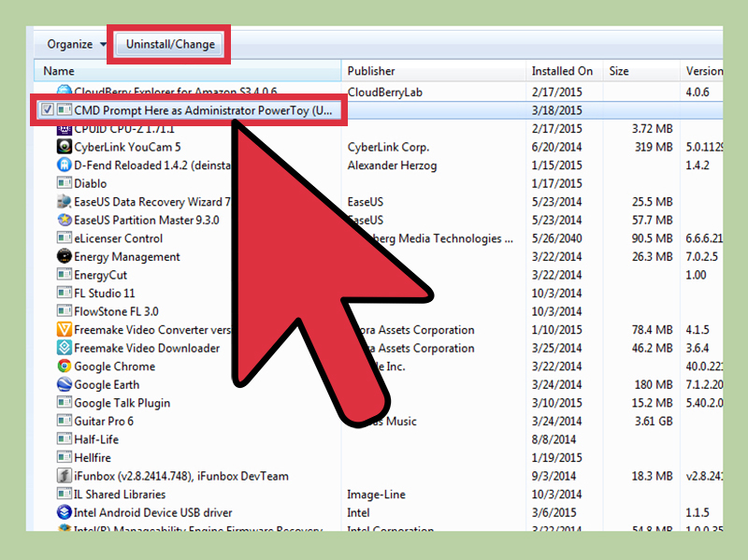This screenshot has height=560, width=748.
Task: Select the Google Earth entry
Action: coord(107,385)
